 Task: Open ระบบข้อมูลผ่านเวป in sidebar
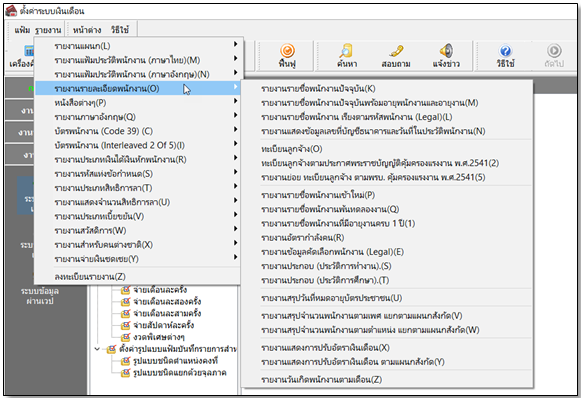(40, 296)
